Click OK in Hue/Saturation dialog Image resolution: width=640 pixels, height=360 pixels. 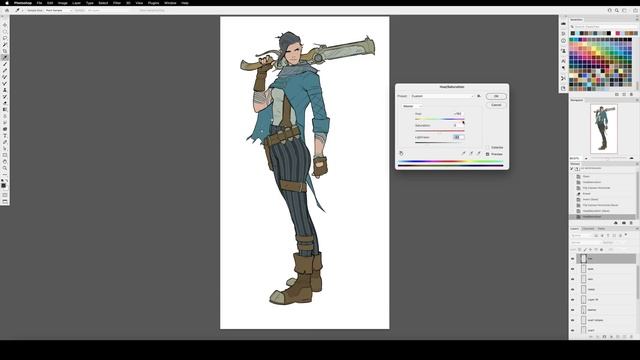pos(496,96)
